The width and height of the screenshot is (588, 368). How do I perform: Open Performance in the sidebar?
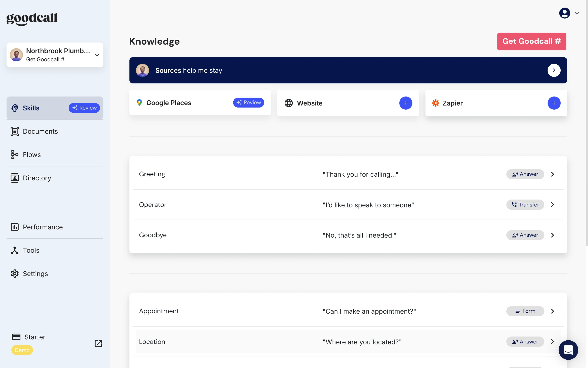tap(55, 227)
